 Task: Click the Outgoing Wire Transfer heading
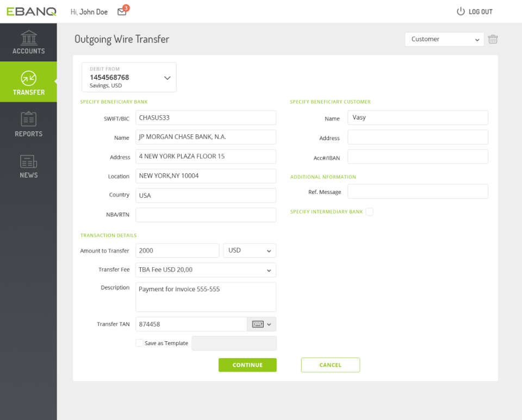[x=122, y=39]
